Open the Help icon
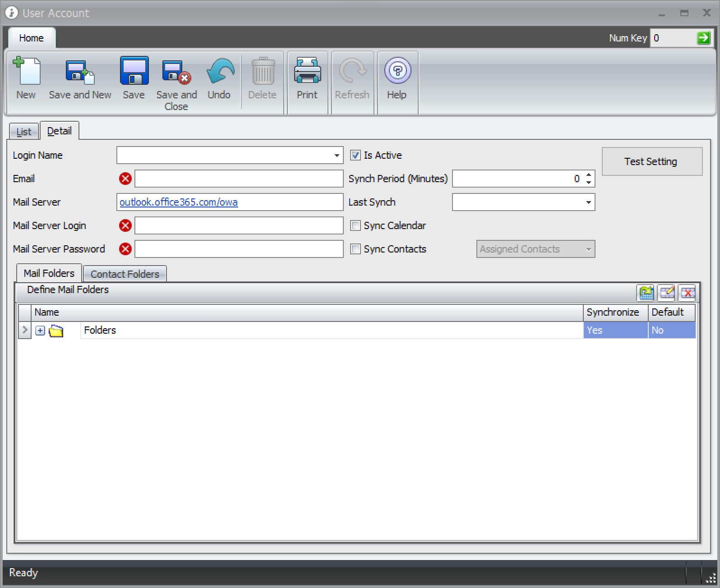 pyautogui.click(x=397, y=71)
